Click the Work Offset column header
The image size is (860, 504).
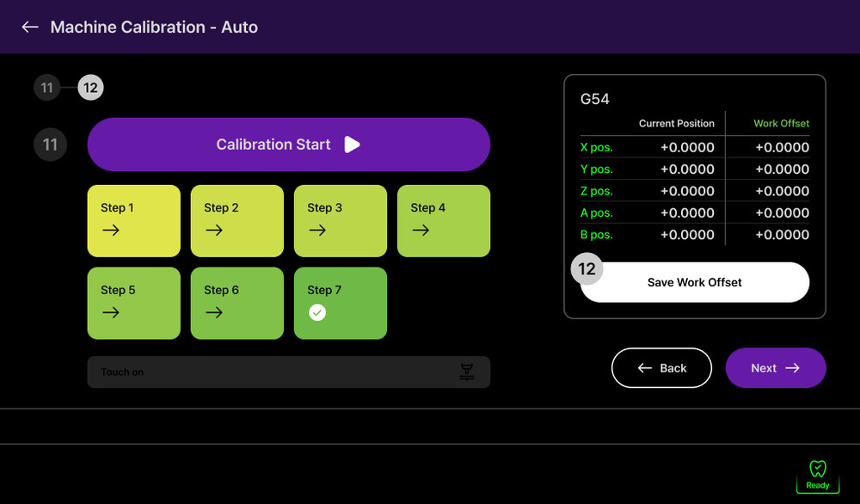[781, 123]
